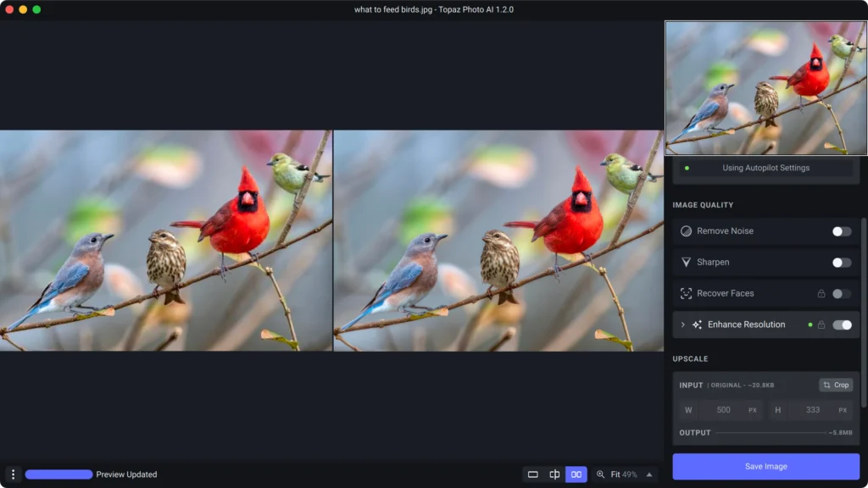This screenshot has height=488, width=868.
Task: Open the three-dot options menu
Action: (13, 474)
